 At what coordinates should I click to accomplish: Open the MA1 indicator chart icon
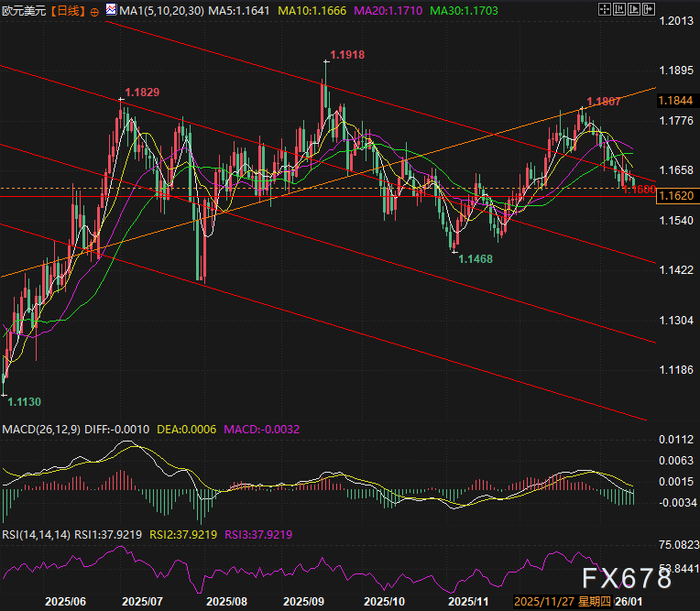click(111, 9)
